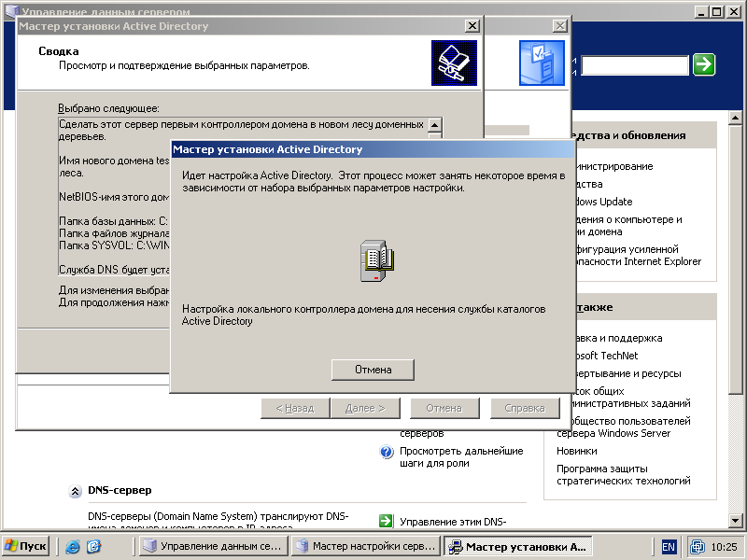Viewport: 747px width, 560px height.
Task: Click the second quick launch browser icon
Action: click(x=94, y=546)
